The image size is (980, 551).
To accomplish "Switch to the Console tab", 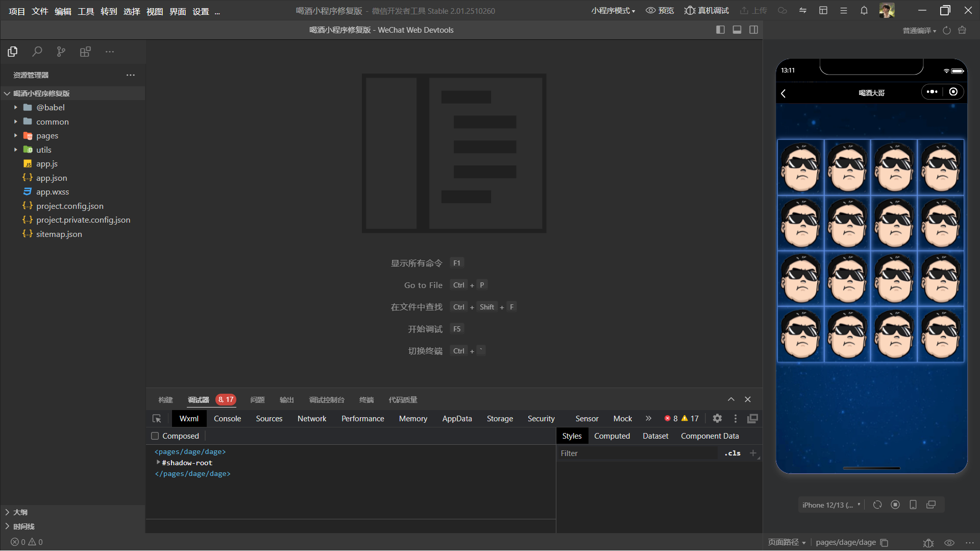I will coord(227,419).
